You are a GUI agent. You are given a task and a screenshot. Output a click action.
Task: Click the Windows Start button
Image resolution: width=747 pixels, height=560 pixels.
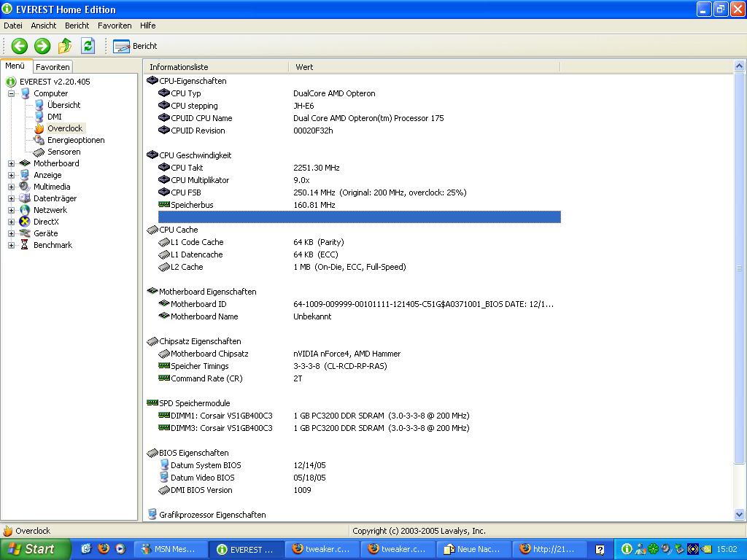[34, 549]
